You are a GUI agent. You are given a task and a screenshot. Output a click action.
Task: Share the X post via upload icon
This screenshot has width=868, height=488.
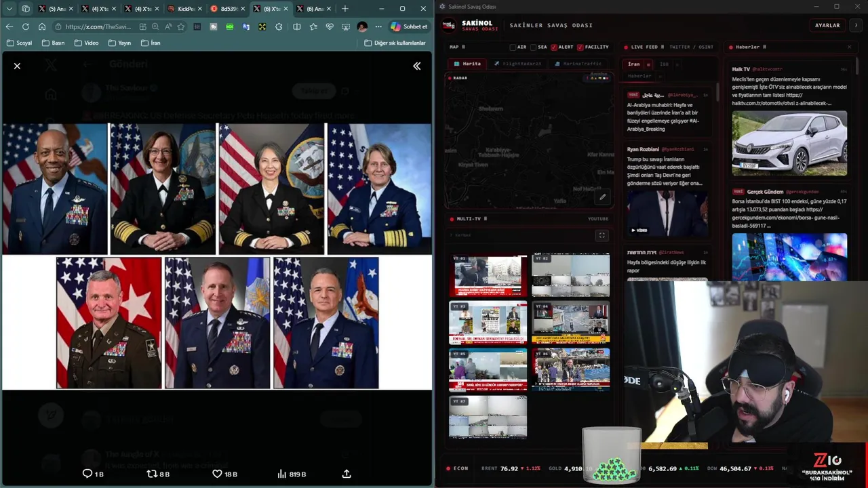click(347, 474)
